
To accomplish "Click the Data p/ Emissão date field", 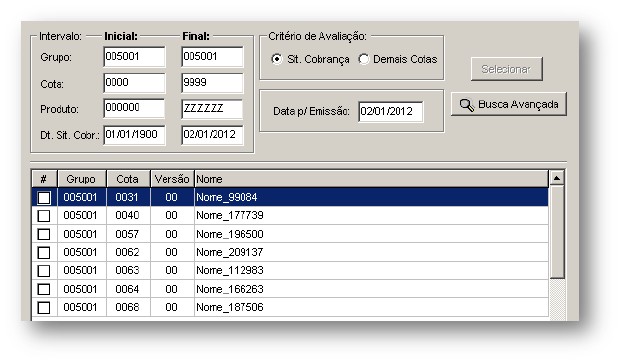I will click(x=391, y=112).
